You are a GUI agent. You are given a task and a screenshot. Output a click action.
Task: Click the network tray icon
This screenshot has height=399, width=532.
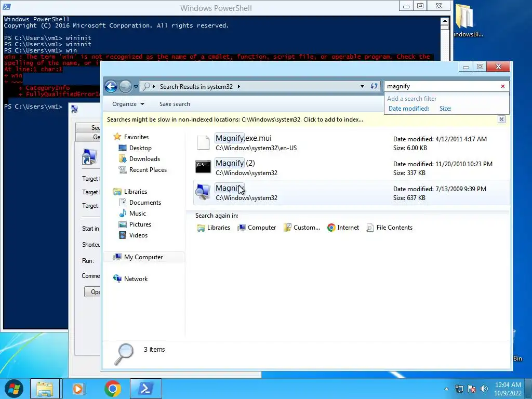tap(459, 389)
